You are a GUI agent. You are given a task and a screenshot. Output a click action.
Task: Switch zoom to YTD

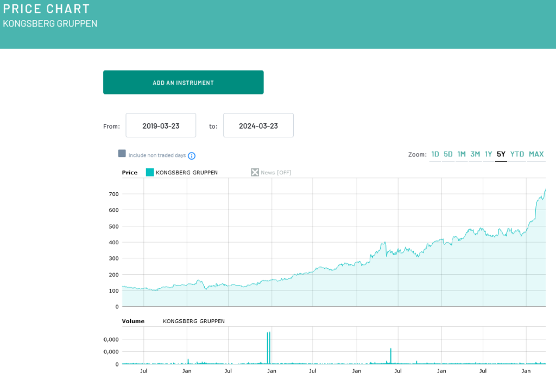[517, 154]
